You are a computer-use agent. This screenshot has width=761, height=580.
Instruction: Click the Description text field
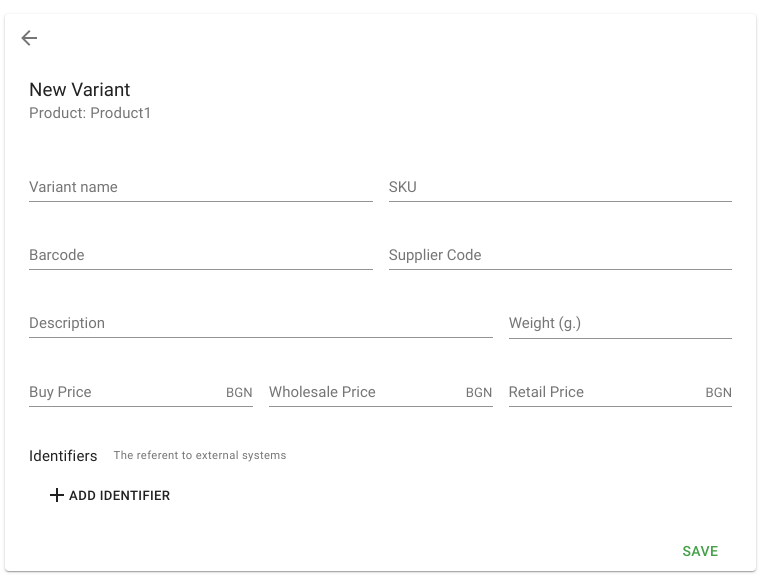[261, 323]
